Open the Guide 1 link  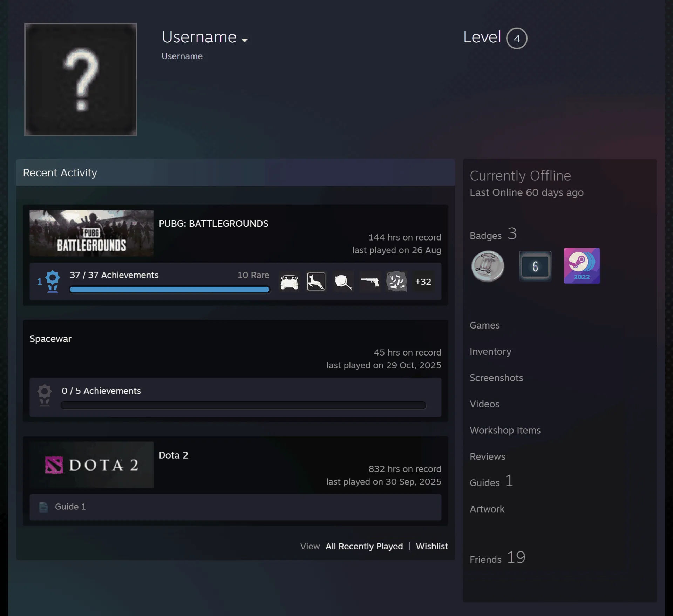pos(70,507)
